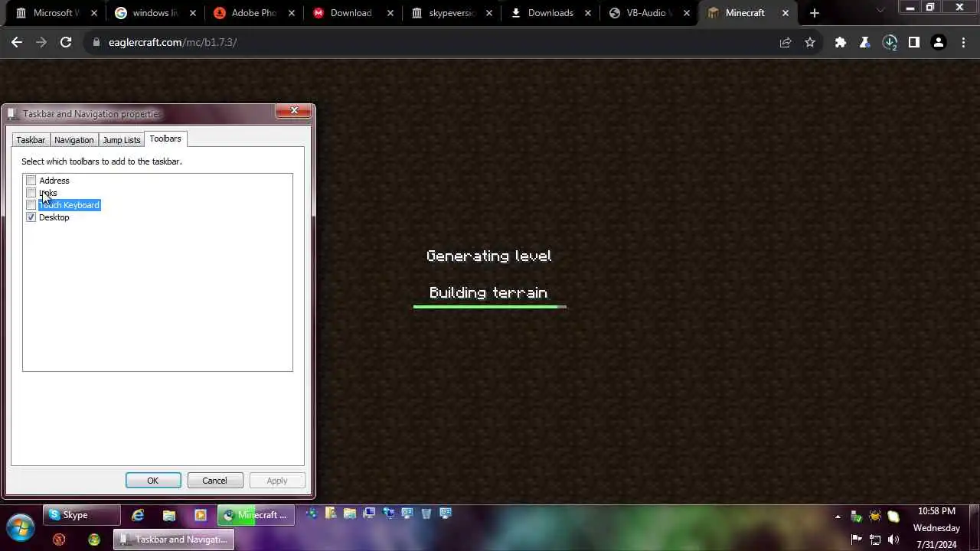Bookmark this page with the star
Viewport: 980px width, 551px height.
pos(810,43)
